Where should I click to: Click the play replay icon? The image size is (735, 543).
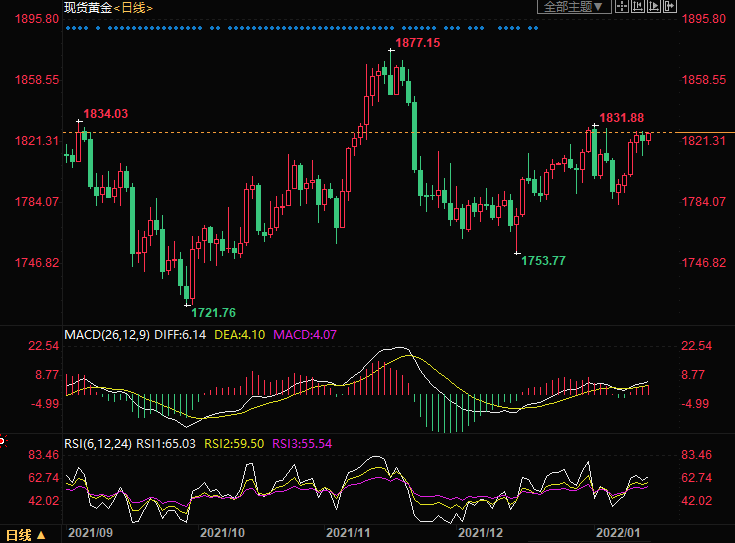[655, 7]
